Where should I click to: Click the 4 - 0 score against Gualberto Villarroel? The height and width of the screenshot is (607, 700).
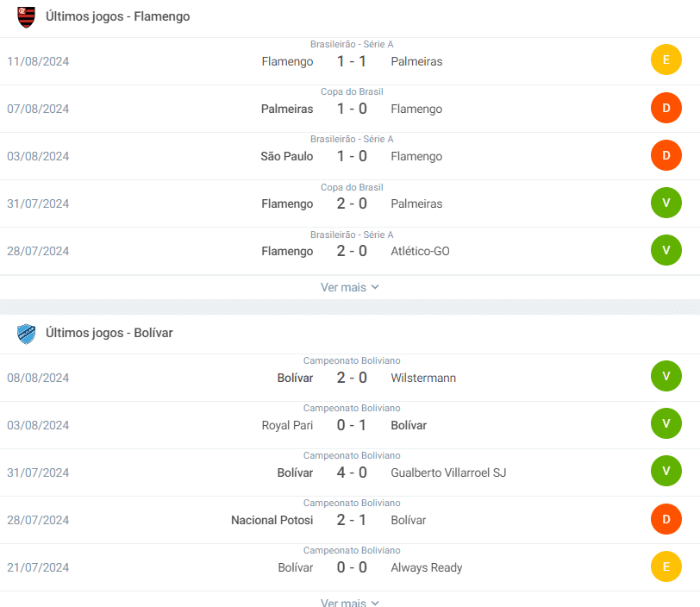pyautogui.click(x=352, y=472)
